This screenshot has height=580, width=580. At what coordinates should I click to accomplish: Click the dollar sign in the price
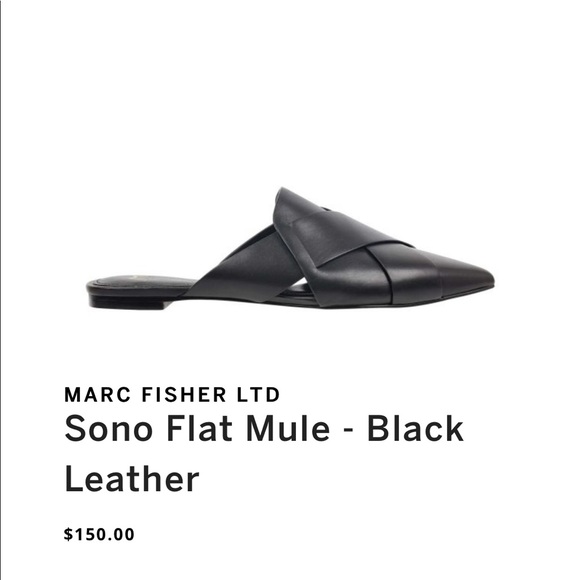(x=68, y=535)
